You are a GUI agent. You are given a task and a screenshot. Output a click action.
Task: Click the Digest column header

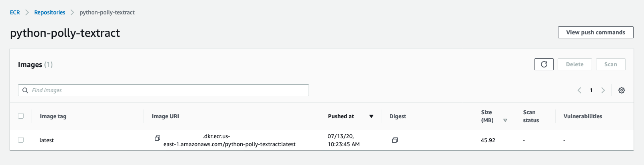(x=398, y=116)
